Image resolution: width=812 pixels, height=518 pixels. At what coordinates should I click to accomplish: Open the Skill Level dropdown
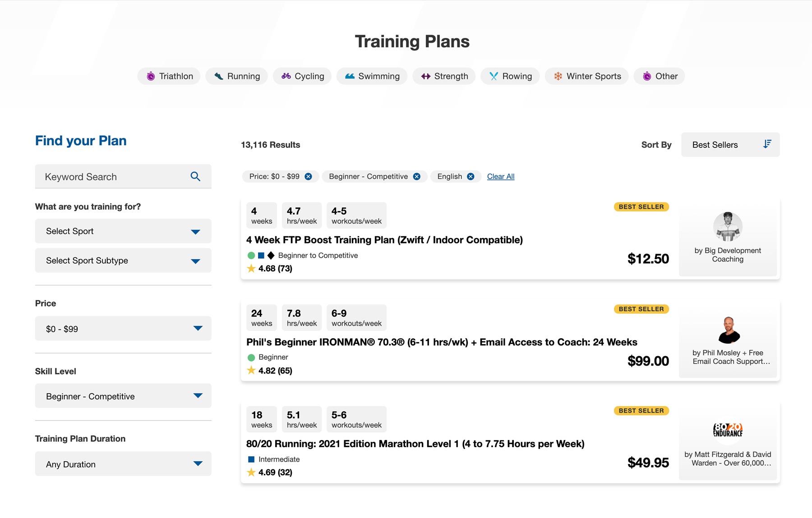pyautogui.click(x=123, y=396)
